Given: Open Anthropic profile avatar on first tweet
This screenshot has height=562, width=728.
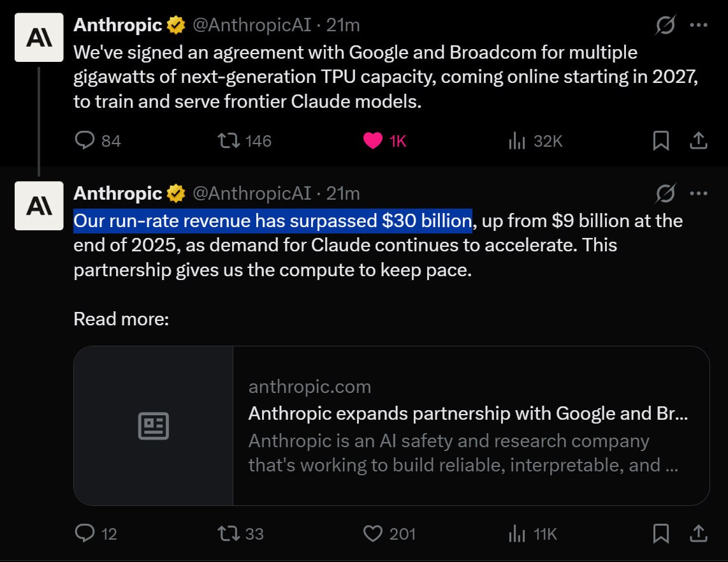Looking at the screenshot, I should coord(39,37).
